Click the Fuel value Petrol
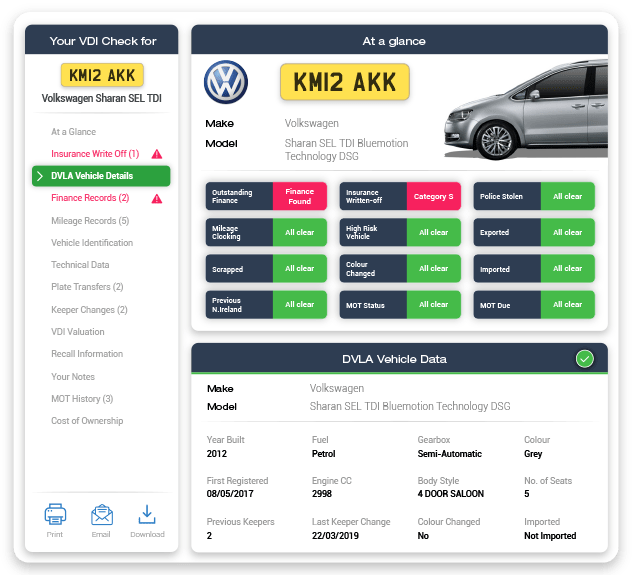Viewport: 632px width, 575px height. [324, 454]
